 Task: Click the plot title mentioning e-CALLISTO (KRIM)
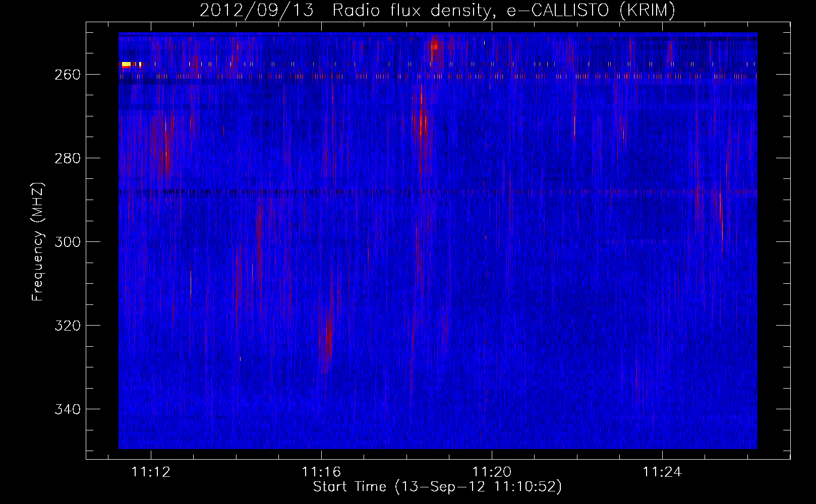437,11
